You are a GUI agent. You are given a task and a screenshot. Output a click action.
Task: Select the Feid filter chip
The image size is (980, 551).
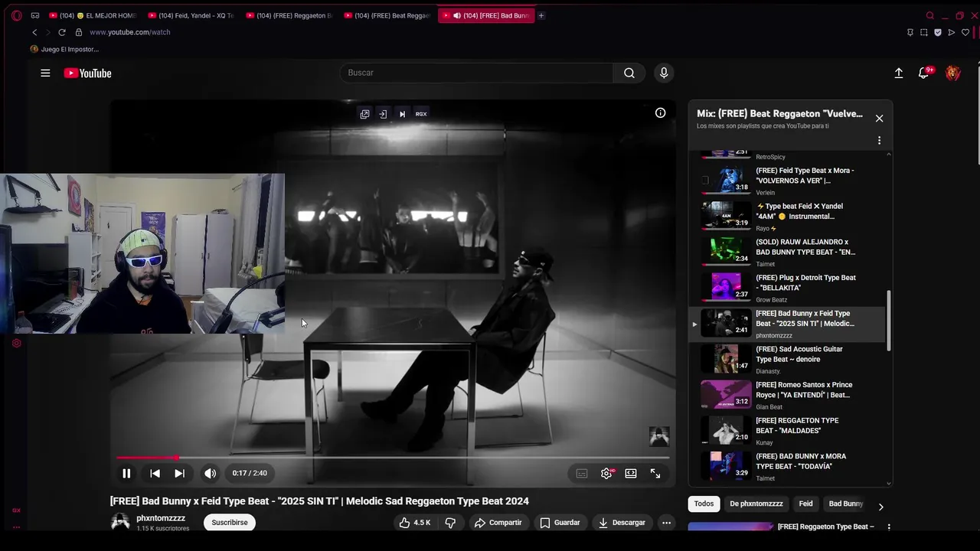click(x=805, y=504)
